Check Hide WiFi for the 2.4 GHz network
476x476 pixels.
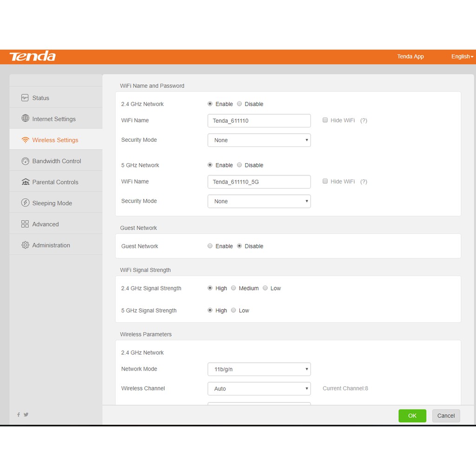point(325,120)
